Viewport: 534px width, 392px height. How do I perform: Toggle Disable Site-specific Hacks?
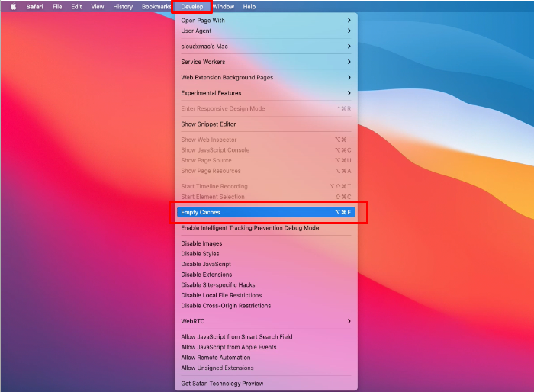(x=266, y=285)
